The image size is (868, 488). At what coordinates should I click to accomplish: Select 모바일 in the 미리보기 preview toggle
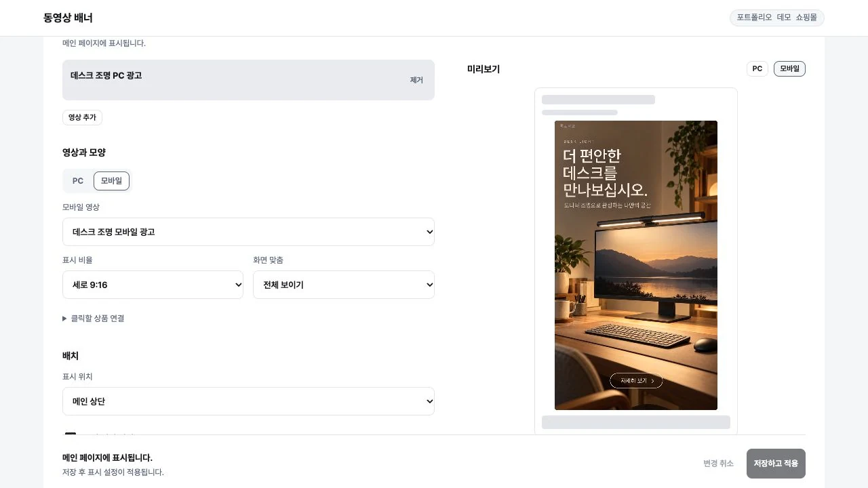pyautogui.click(x=789, y=68)
